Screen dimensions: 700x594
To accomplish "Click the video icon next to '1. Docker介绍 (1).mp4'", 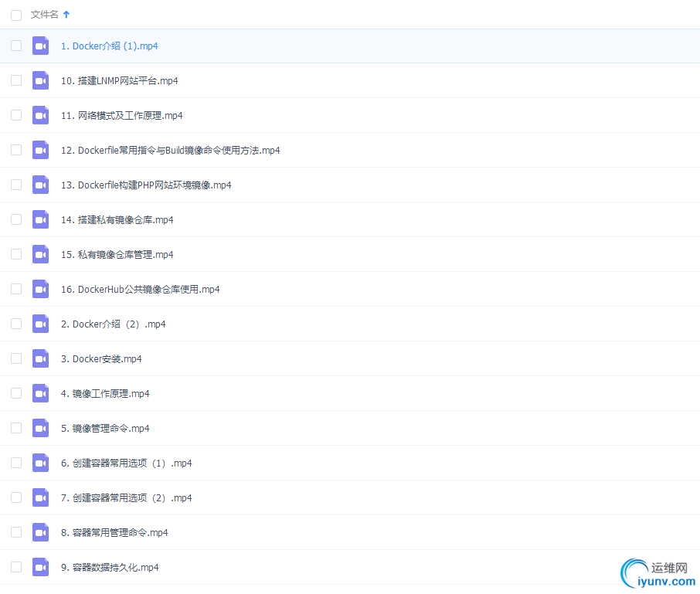I will coord(40,46).
